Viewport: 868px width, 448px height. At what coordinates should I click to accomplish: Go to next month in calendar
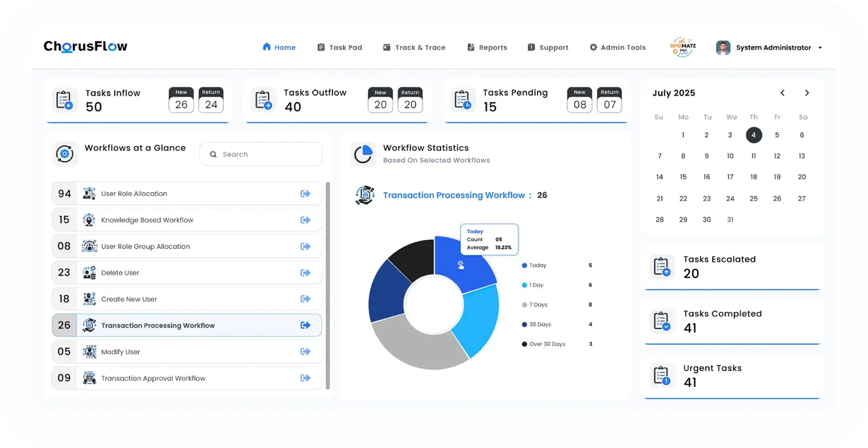click(x=807, y=93)
